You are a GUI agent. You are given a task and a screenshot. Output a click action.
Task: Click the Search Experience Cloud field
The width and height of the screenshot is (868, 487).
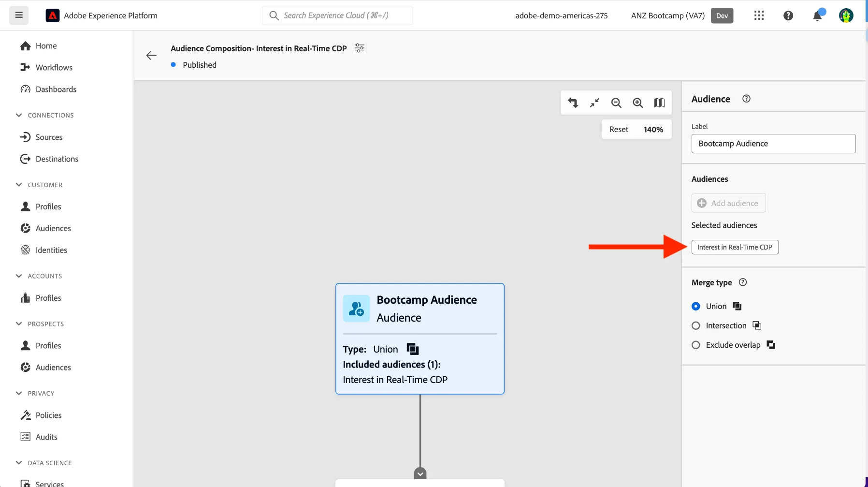point(337,15)
